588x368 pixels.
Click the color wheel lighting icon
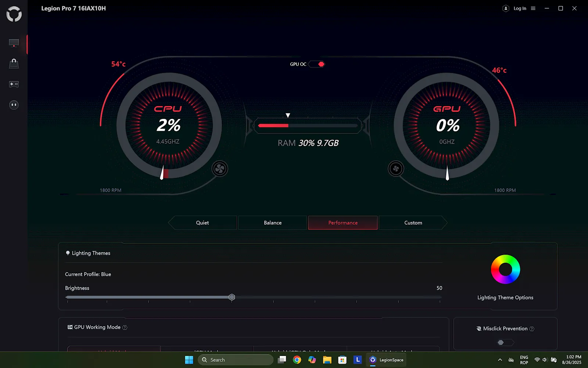tap(505, 269)
